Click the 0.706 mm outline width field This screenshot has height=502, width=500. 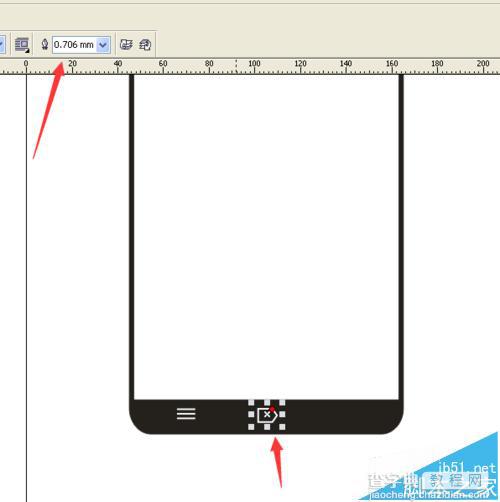coord(74,45)
